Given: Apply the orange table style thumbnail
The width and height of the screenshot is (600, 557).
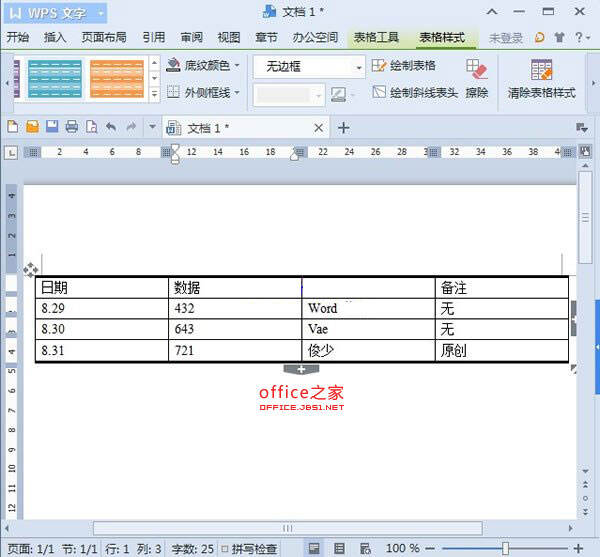Looking at the screenshot, I should pos(116,78).
